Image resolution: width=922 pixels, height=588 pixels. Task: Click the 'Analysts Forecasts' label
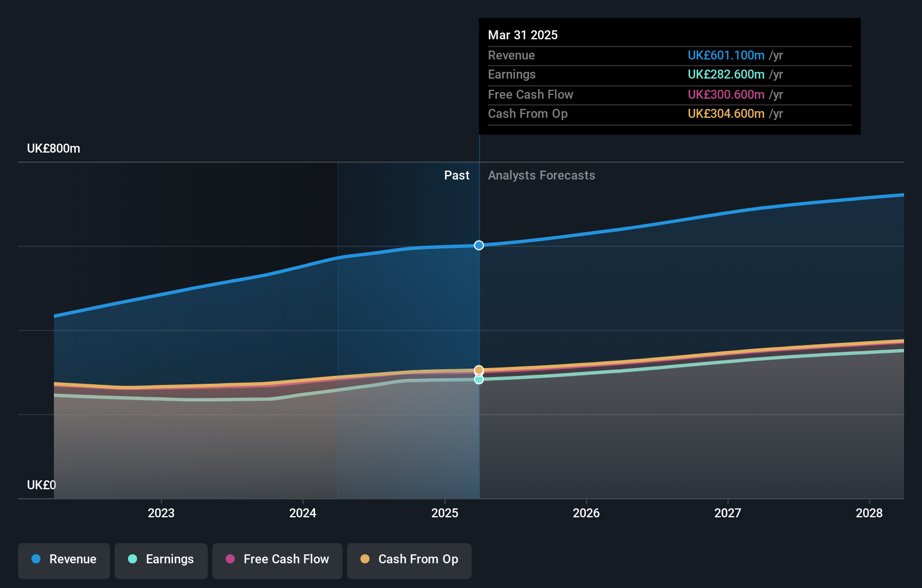(541, 176)
